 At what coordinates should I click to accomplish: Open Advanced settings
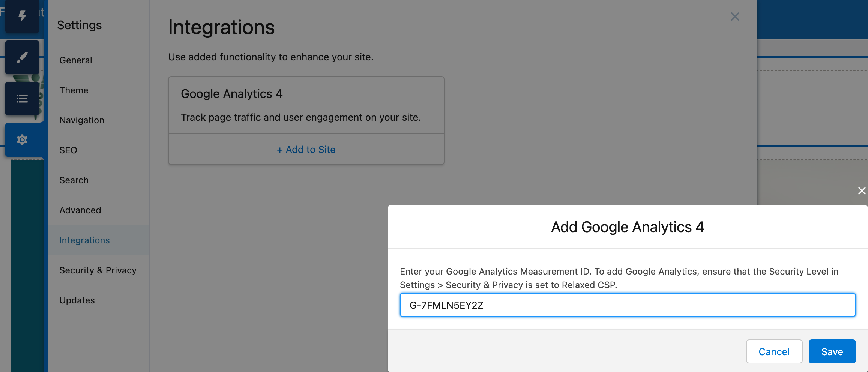click(x=80, y=210)
